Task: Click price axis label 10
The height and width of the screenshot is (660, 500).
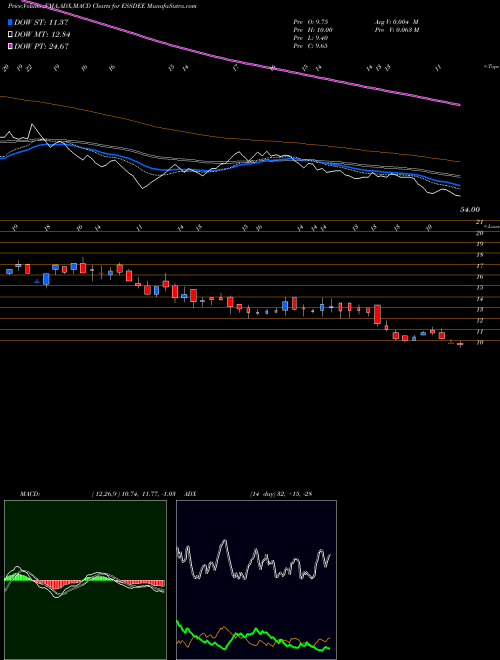Action: 479,342
